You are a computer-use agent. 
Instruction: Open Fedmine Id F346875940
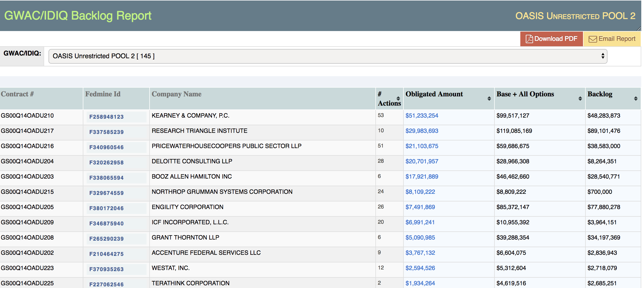click(107, 223)
